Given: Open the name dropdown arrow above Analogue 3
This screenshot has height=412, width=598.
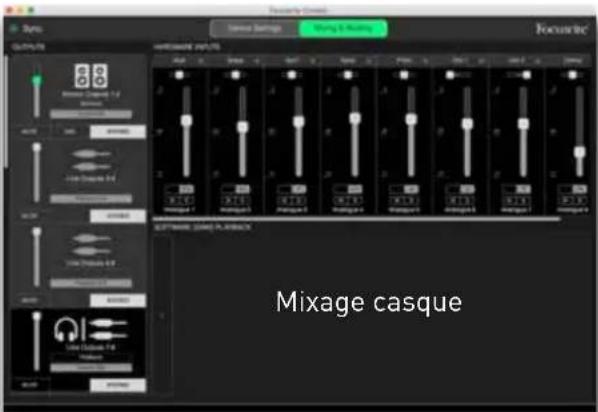Looking at the screenshot, I should coord(313,61).
